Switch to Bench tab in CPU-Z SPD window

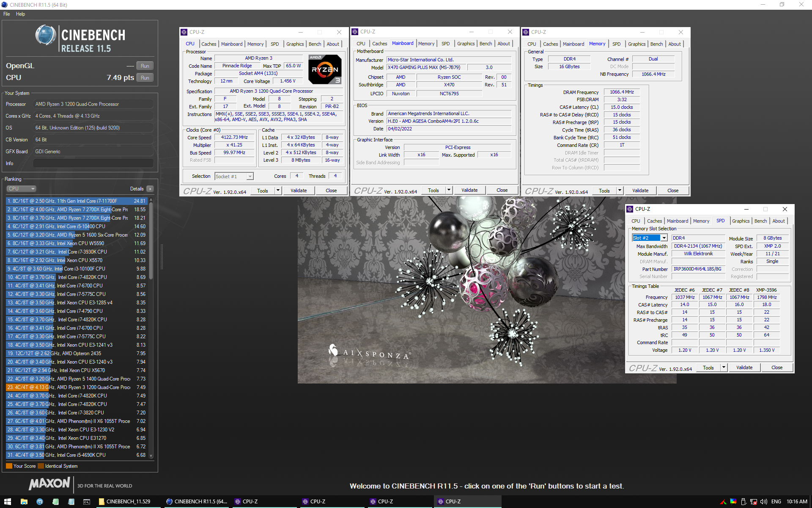pos(760,221)
